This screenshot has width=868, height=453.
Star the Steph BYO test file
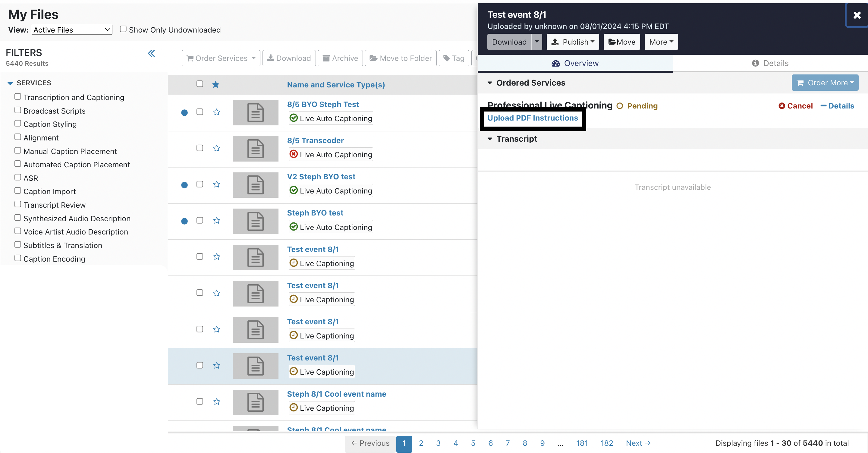point(217,220)
